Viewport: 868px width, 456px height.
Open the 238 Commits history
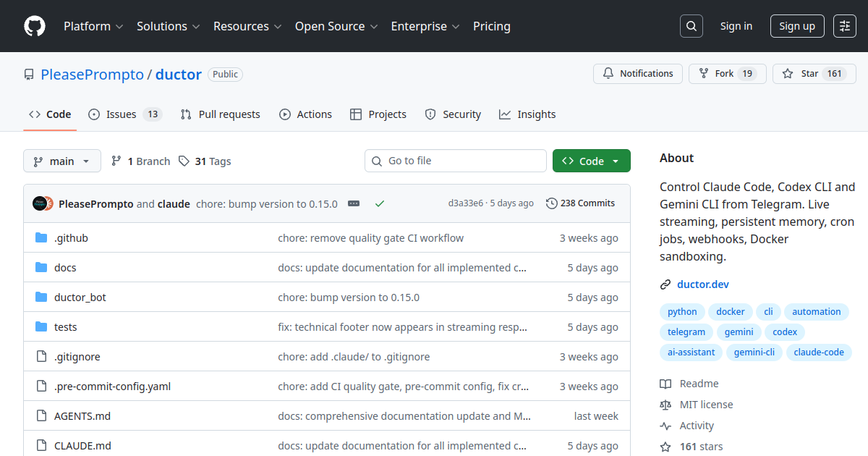click(x=580, y=203)
